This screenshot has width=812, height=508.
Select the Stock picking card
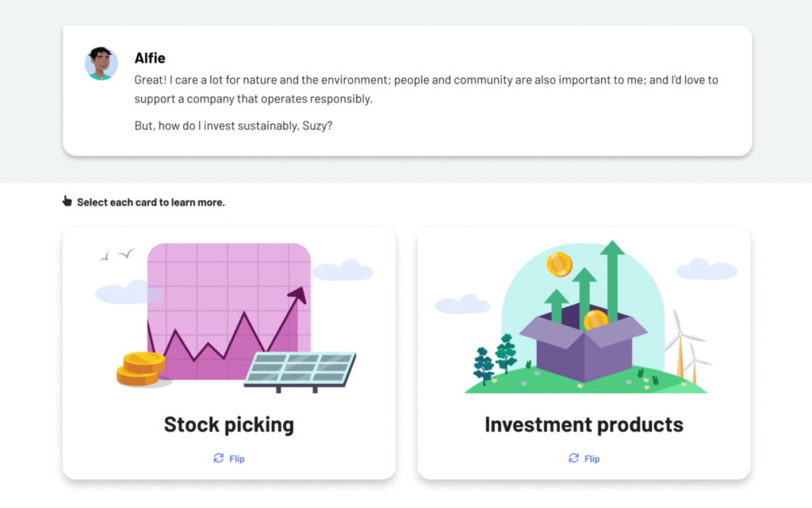click(228, 353)
